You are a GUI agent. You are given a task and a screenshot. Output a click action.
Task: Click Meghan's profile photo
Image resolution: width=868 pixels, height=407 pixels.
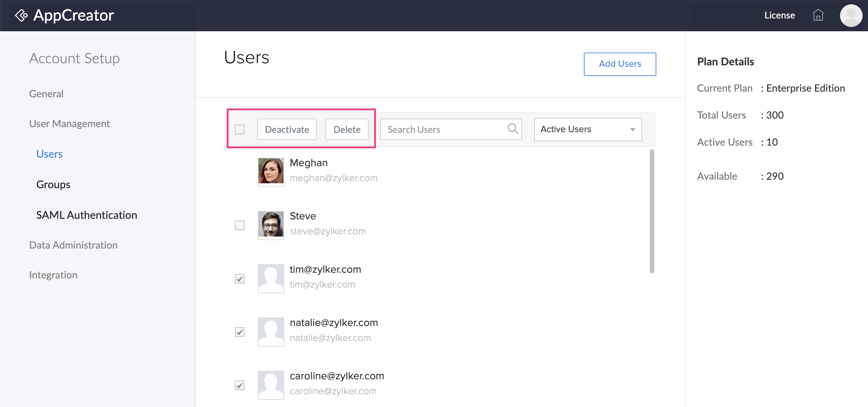coord(271,171)
